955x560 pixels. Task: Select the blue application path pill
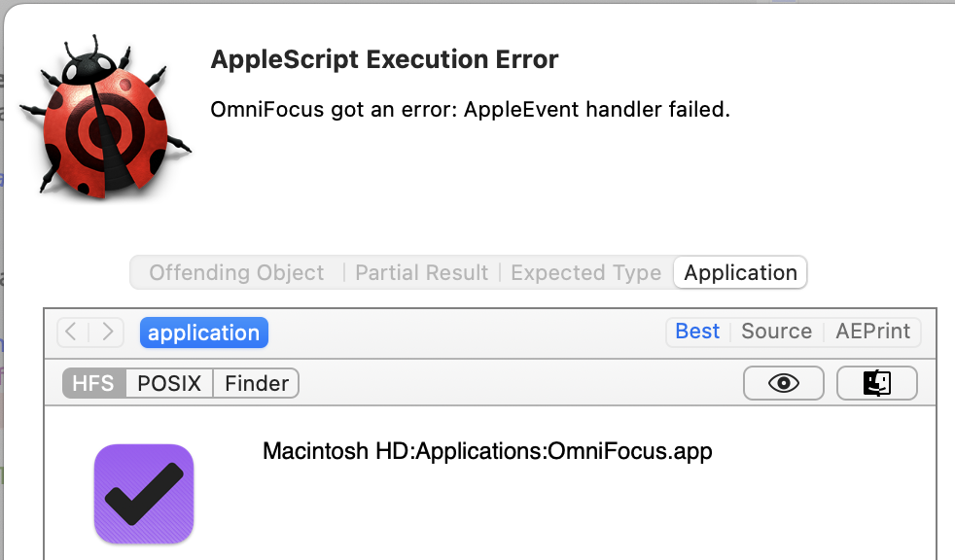pos(204,332)
